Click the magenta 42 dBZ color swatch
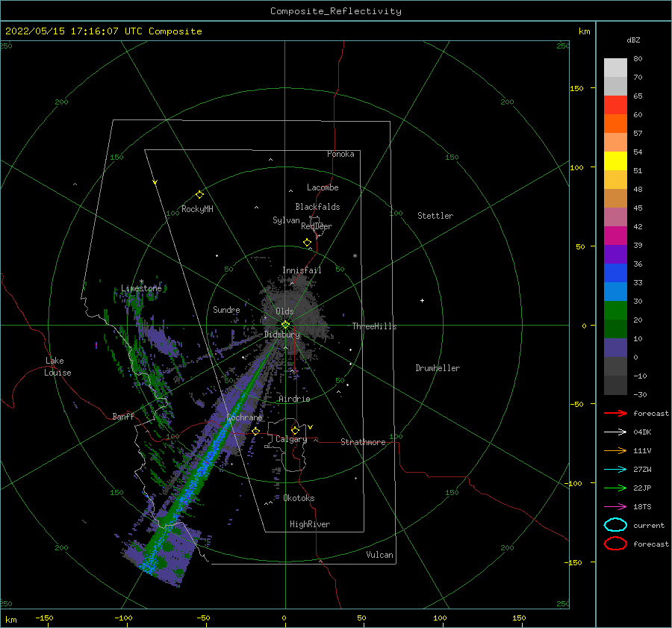Screen dimensions: 672x628 615,236
